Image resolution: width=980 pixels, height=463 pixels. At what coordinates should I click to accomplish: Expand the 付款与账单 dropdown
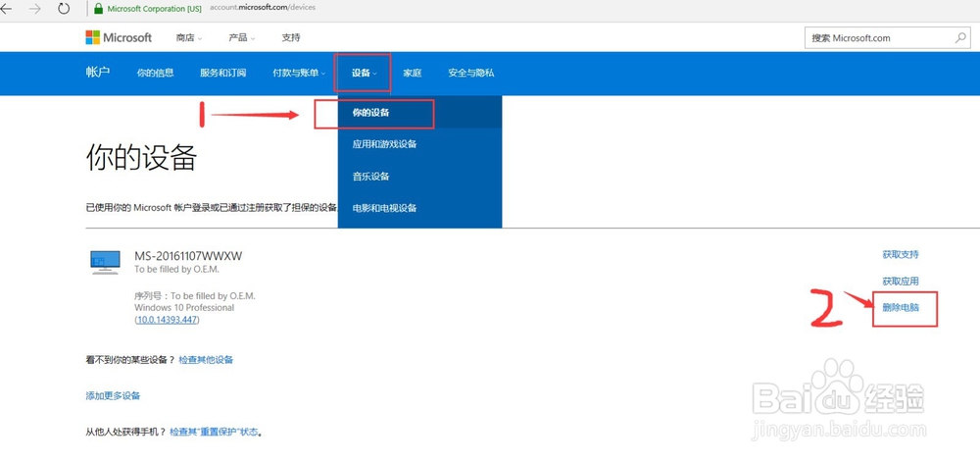[x=299, y=74]
